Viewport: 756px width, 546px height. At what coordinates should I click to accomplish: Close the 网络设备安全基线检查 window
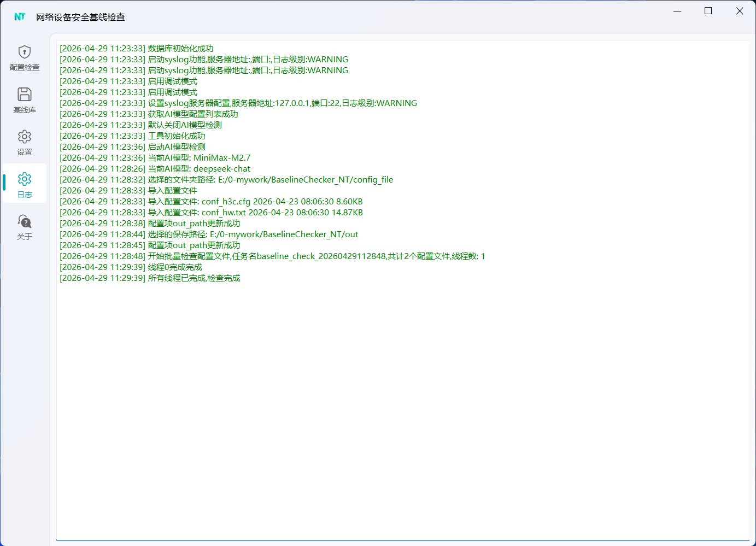pyautogui.click(x=740, y=11)
